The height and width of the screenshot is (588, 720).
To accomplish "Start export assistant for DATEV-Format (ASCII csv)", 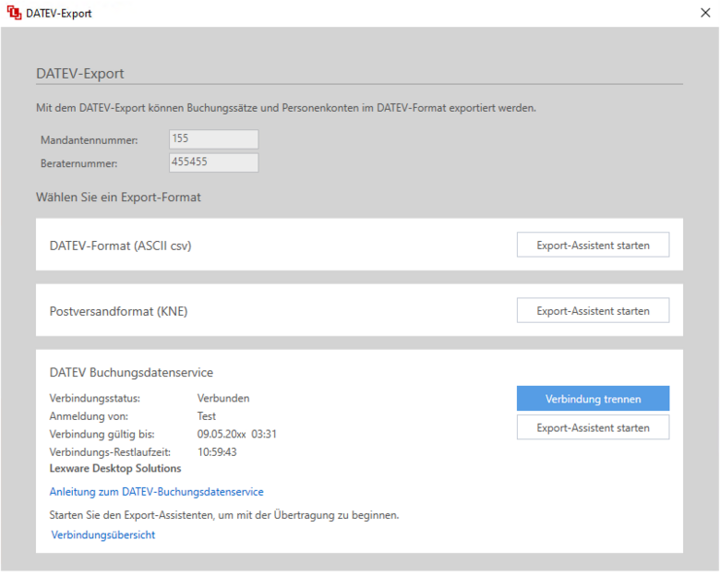I will point(593,245).
